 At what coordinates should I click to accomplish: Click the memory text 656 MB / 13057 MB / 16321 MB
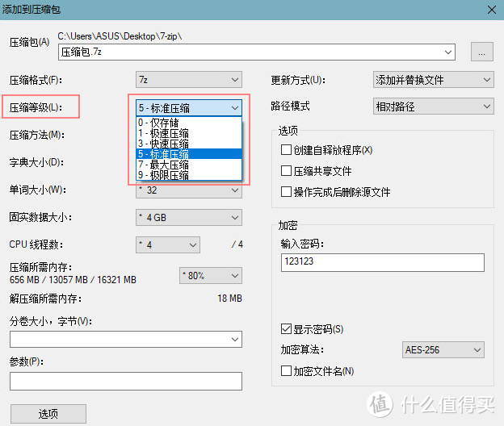[73, 280]
